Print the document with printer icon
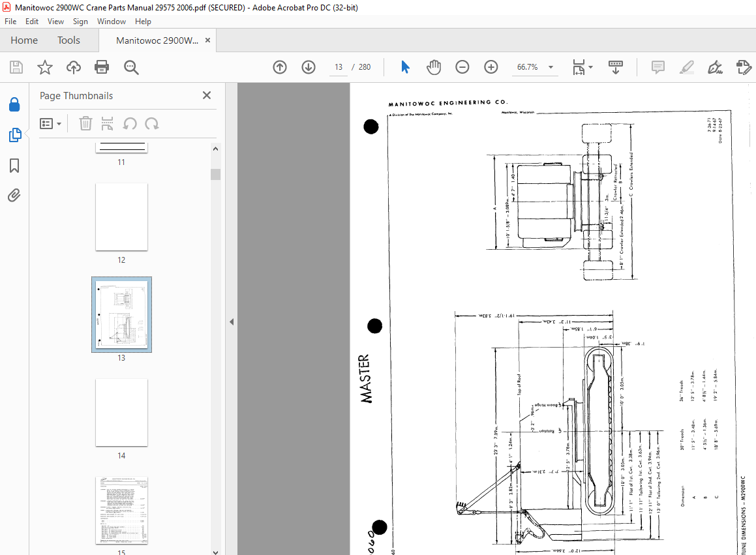The width and height of the screenshot is (756, 555). pyautogui.click(x=102, y=67)
